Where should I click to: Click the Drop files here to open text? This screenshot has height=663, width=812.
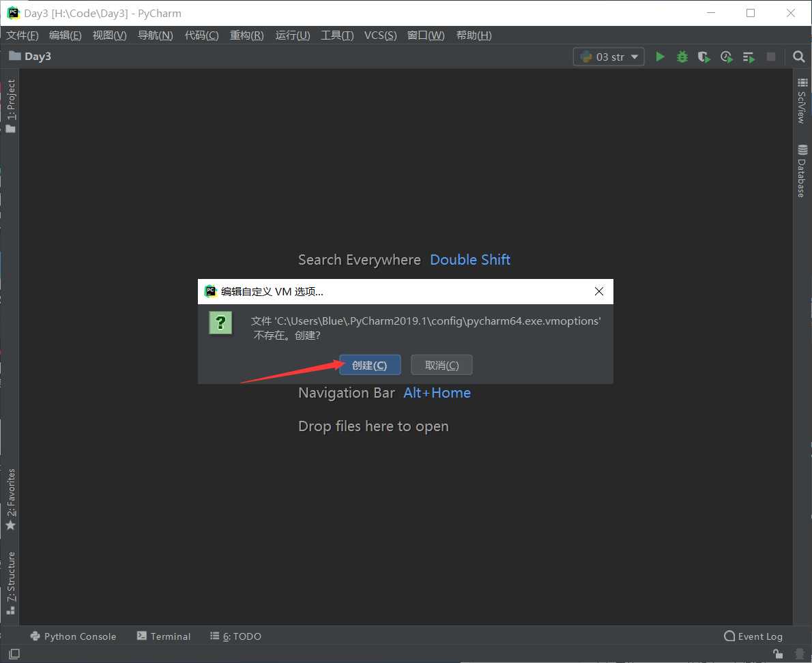tap(373, 426)
